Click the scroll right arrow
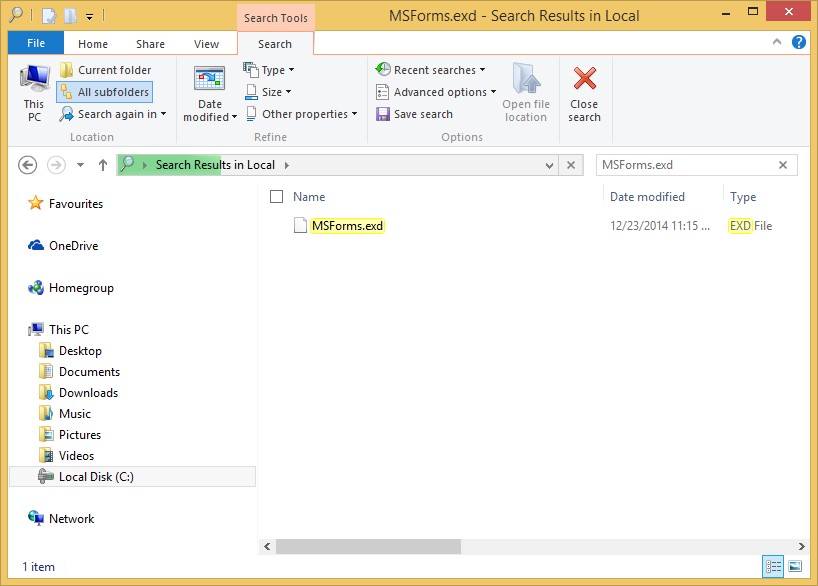This screenshot has width=818, height=586. tap(802, 546)
